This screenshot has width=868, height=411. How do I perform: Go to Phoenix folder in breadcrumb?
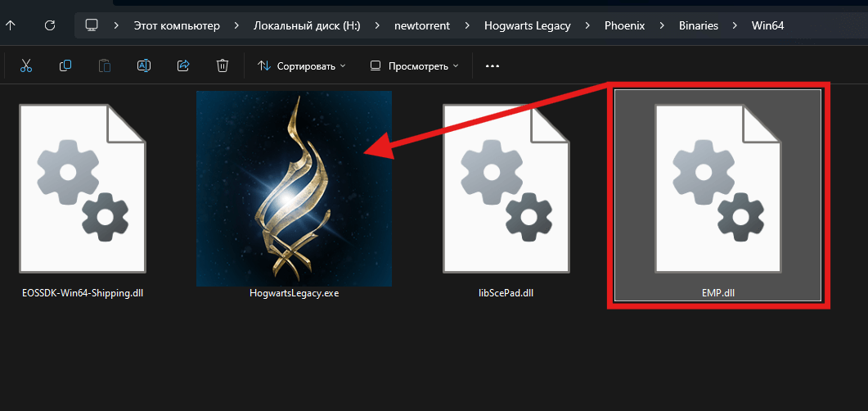625,25
